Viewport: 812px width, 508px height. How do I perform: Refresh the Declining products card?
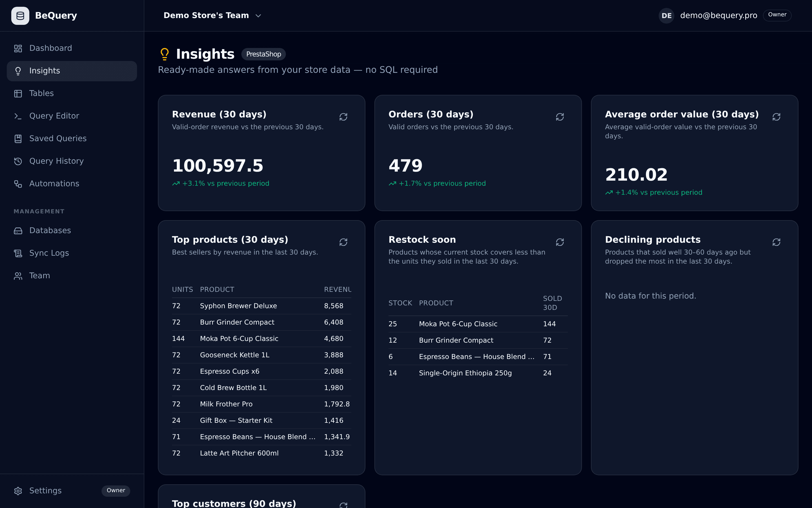[x=776, y=242]
